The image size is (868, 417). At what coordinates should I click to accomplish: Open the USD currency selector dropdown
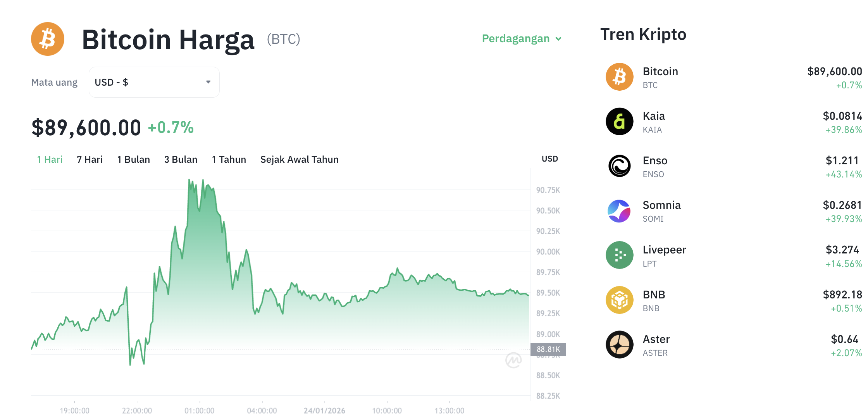coord(154,82)
